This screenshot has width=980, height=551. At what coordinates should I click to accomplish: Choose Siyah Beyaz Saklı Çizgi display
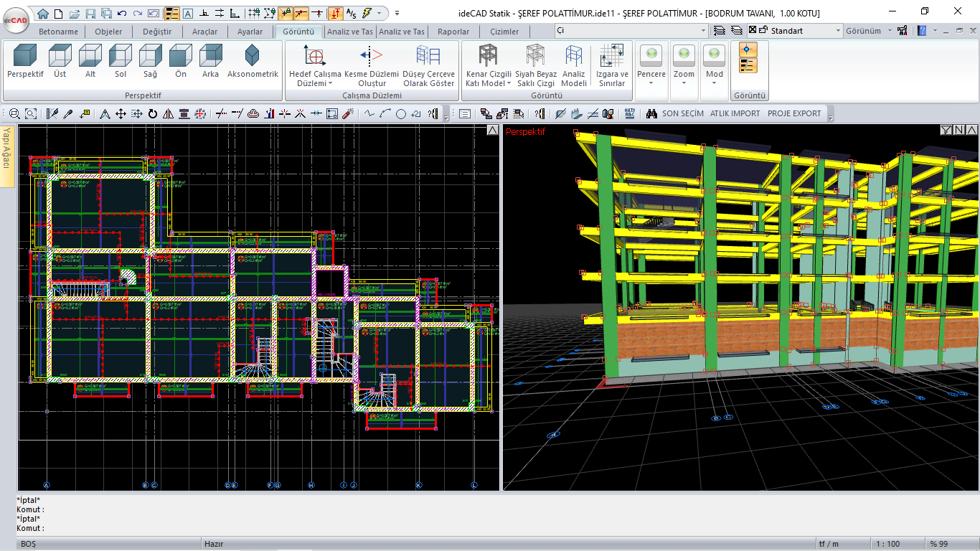click(536, 66)
